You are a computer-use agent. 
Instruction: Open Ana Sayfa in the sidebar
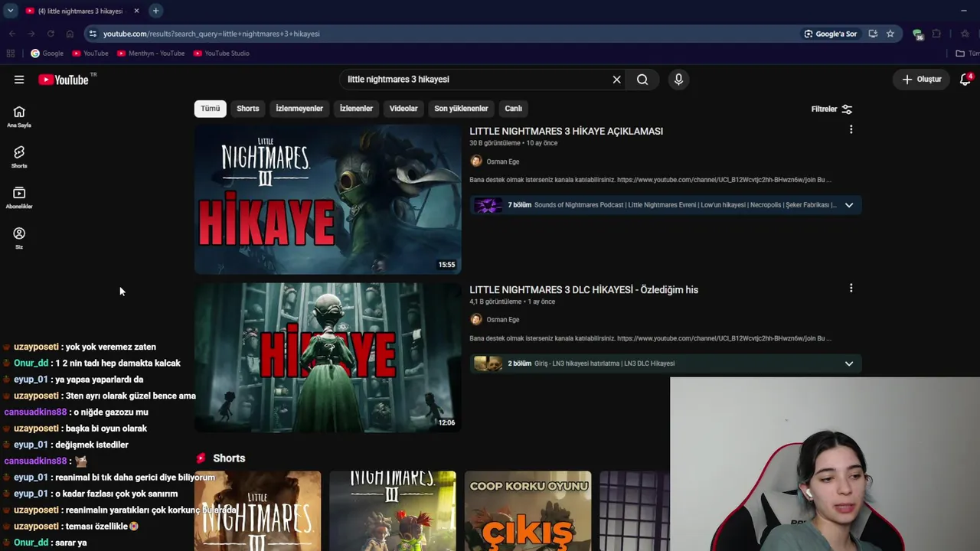[19, 116]
